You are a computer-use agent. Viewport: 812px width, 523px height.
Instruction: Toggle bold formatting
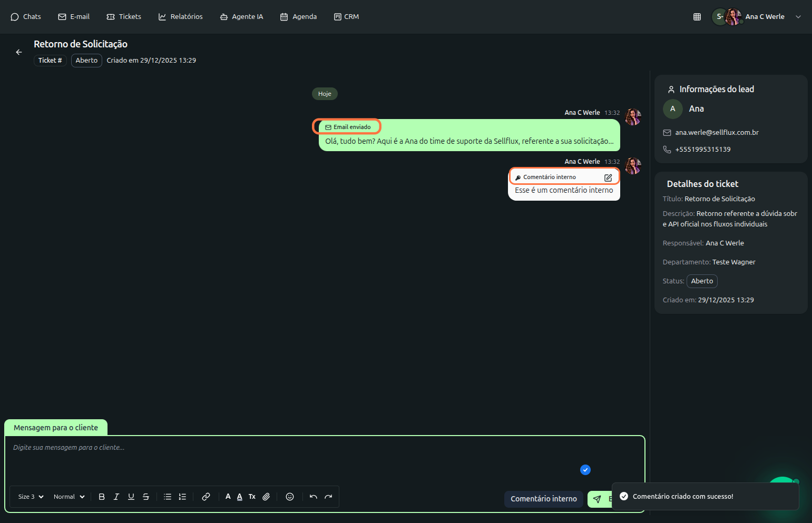pos(102,497)
